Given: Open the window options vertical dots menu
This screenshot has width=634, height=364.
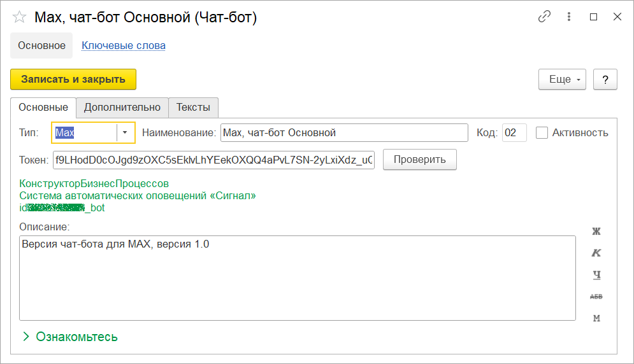Looking at the screenshot, I should click(569, 17).
